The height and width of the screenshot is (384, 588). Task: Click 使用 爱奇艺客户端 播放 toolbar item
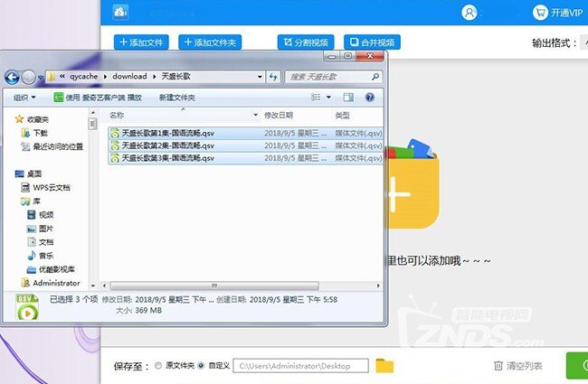[98, 97]
